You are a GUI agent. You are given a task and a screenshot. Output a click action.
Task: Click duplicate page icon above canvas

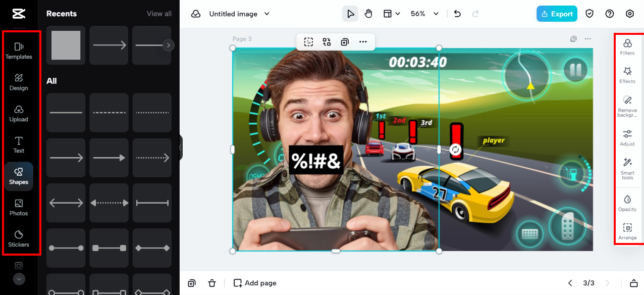tap(573, 39)
